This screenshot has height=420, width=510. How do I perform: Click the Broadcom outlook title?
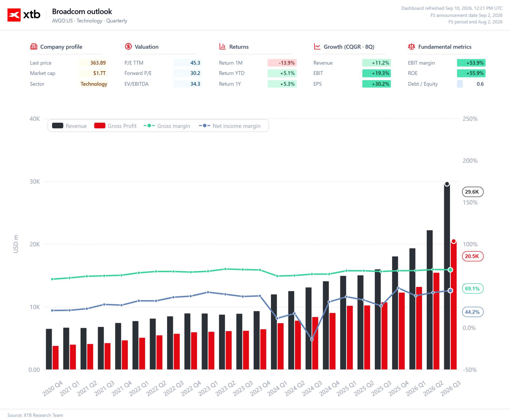pyautogui.click(x=82, y=11)
